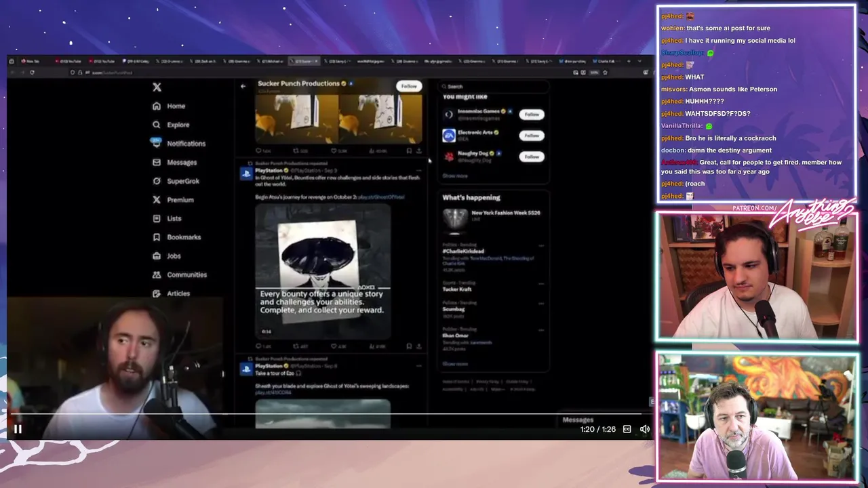Bookmark the page via the address bar star

tap(605, 73)
